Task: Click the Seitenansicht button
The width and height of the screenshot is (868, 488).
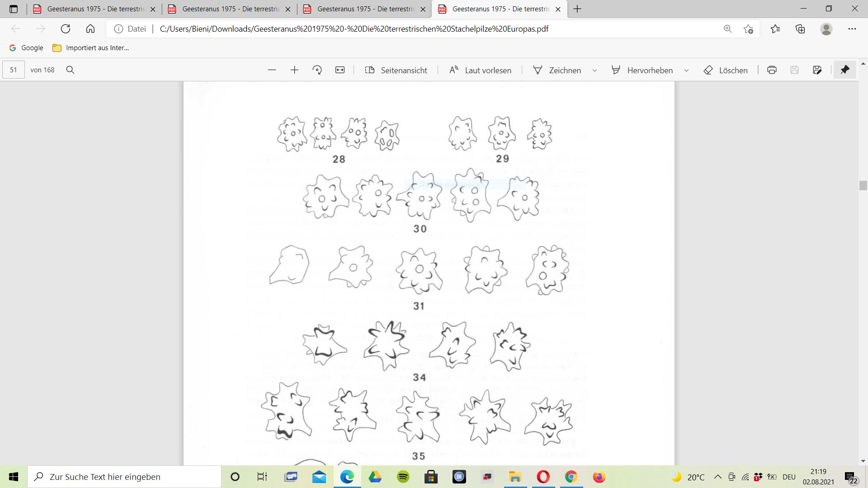Action: coord(396,70)
